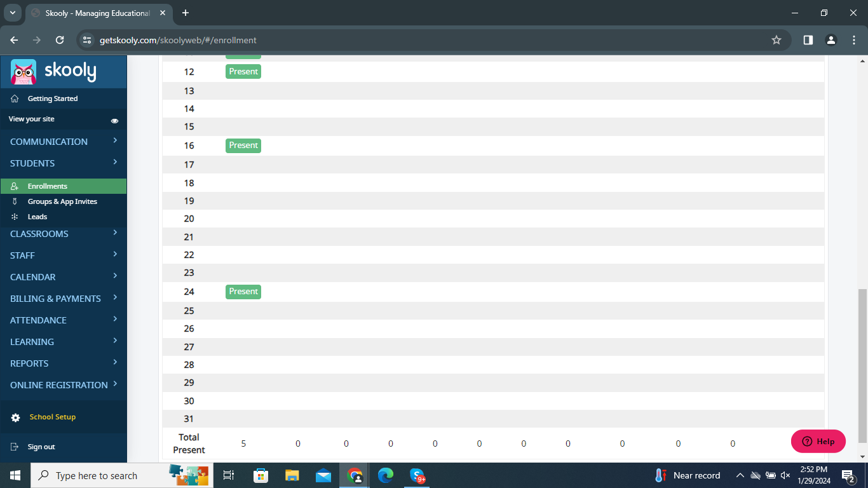Click the Enrollments person icon
Screen dimensions: 868x488
point(15,186)
